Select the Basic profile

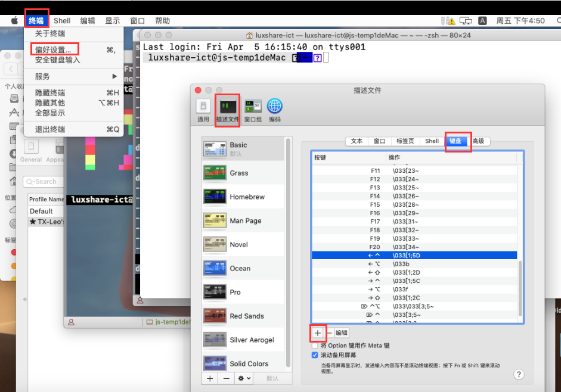pyautogui.click(x=243, y=149)
